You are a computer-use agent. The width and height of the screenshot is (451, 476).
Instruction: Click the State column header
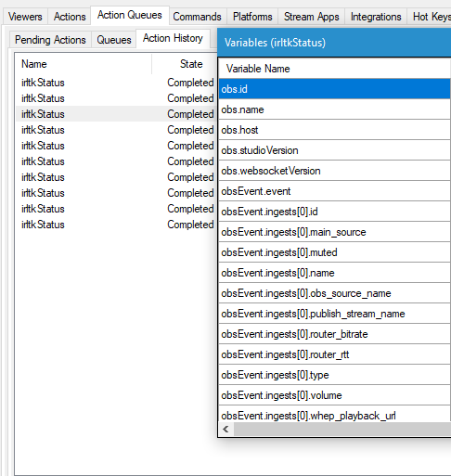pos(185,64)
